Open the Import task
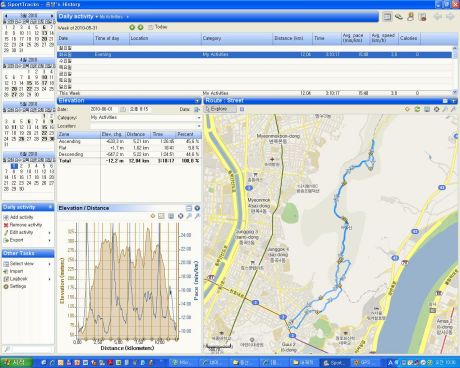The width and height of the screenshot is (460, 368). point(16,271)
